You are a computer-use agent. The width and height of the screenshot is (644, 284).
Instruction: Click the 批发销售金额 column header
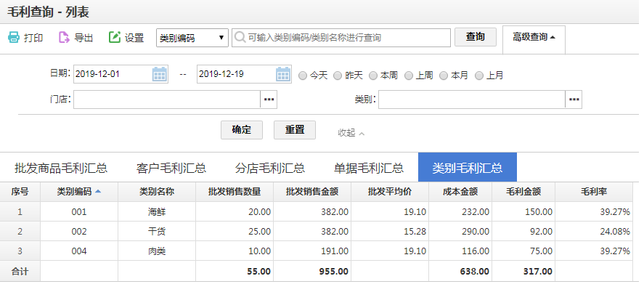point(312,192)
